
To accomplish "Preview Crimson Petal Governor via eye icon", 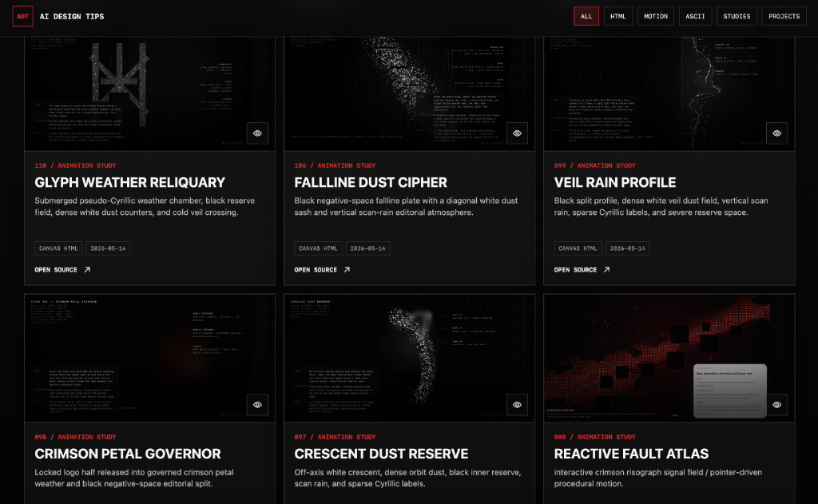I will [257, 404].
